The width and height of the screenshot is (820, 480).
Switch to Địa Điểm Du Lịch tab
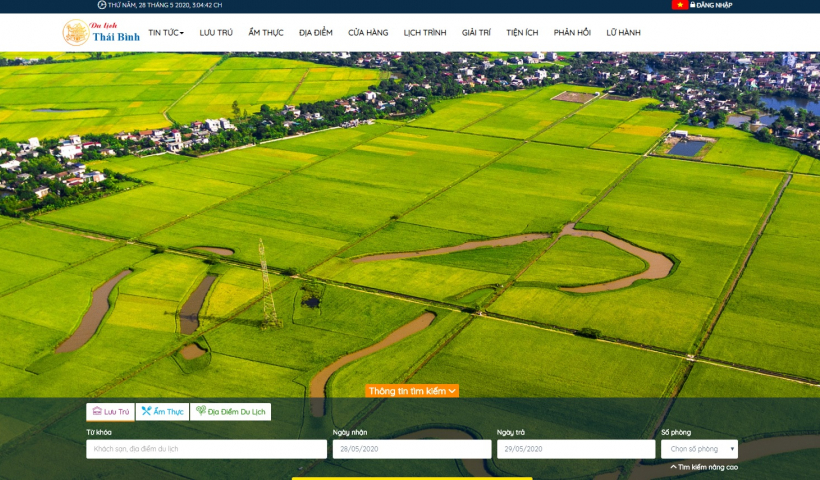pos(231,411)
